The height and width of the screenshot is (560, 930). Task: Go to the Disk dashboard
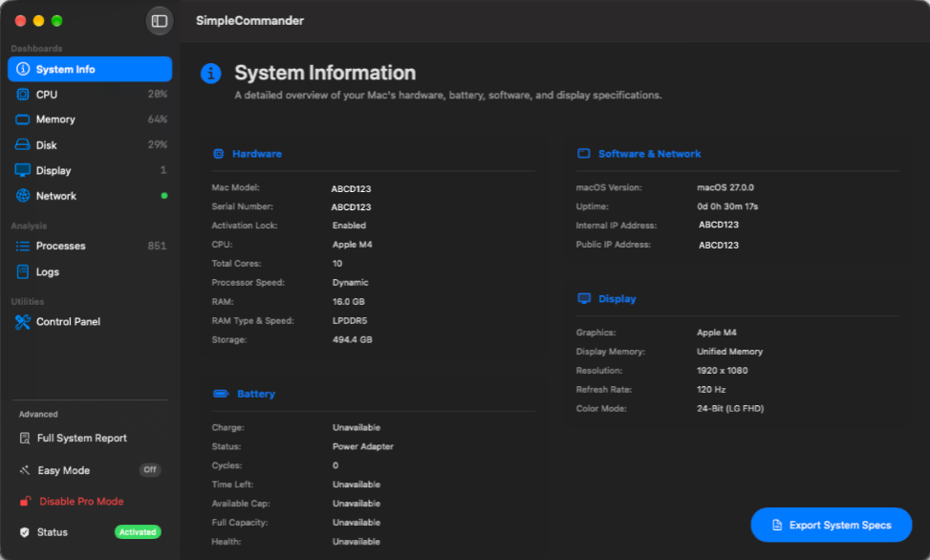tap(90, 144)
